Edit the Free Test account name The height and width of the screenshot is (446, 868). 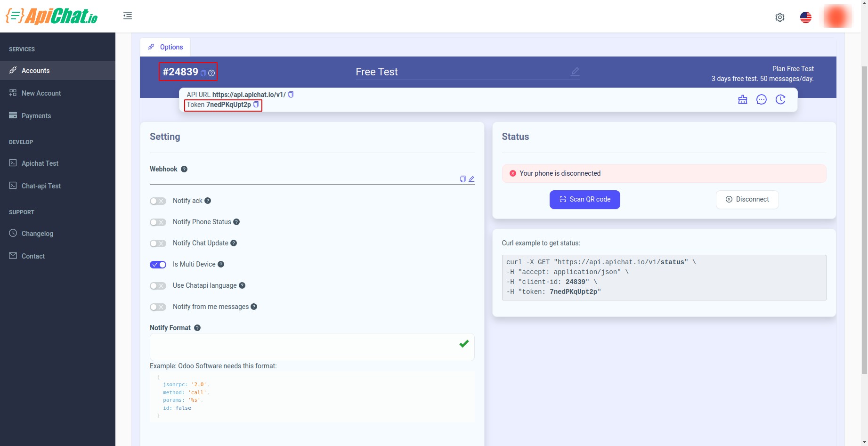[x=575, y=72]
